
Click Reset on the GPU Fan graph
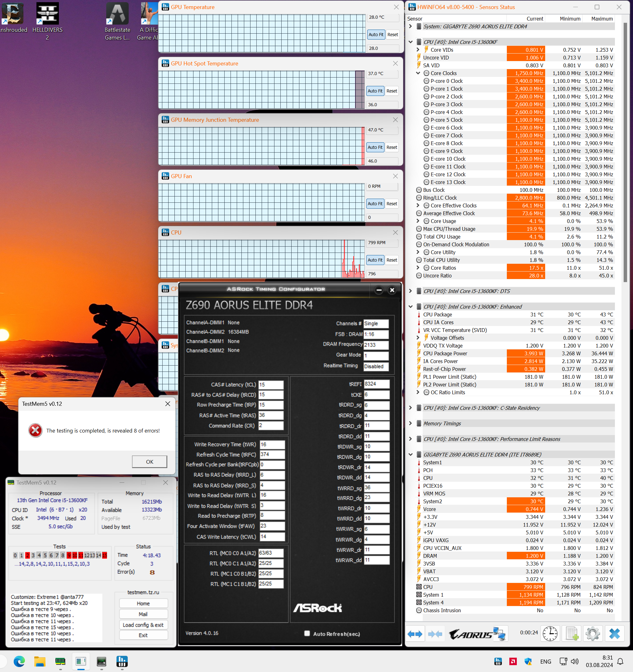[392, 203]
